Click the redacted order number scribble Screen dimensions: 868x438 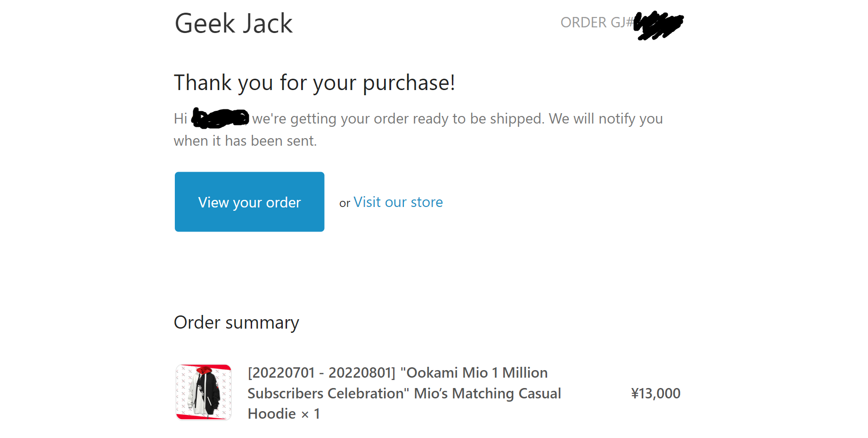659,25
